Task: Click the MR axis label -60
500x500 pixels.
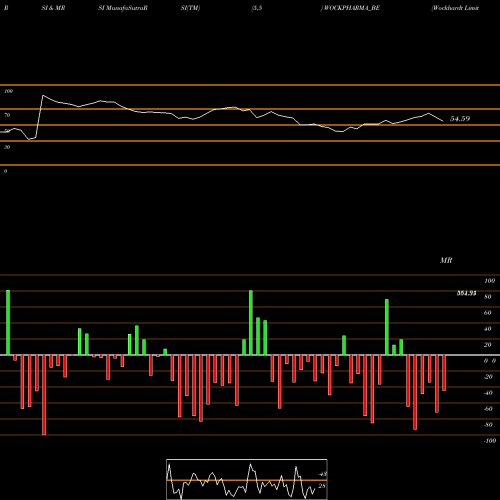Action: coord(488,409)
